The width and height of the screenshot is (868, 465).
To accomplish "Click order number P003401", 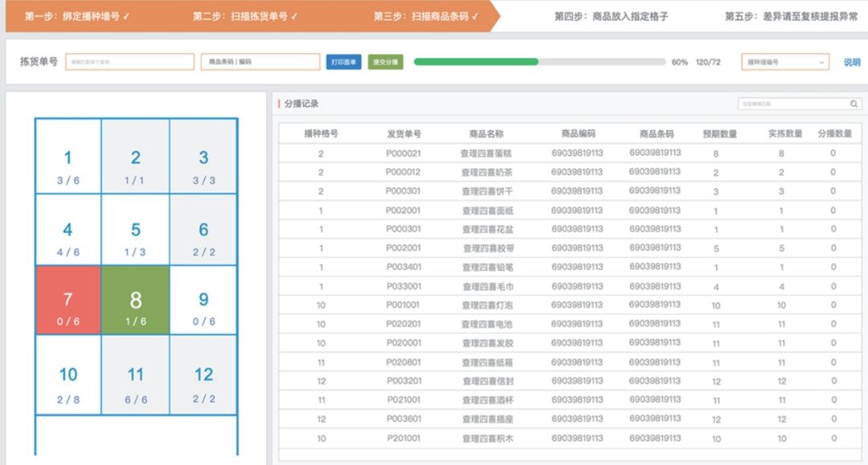I will [403, 267].
